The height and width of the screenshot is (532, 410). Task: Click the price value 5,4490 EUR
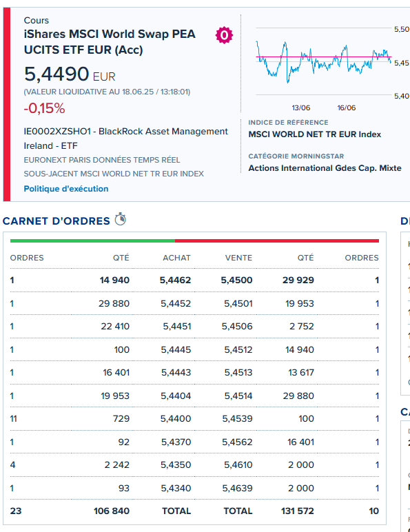point(70,74)
